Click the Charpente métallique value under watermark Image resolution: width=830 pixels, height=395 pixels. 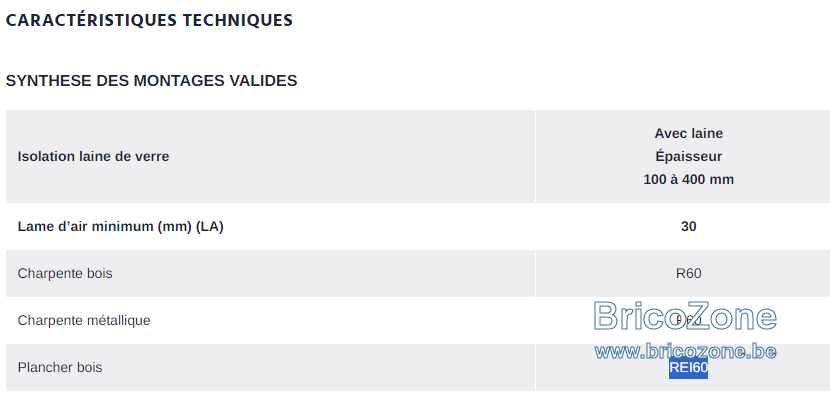[688, 320]
